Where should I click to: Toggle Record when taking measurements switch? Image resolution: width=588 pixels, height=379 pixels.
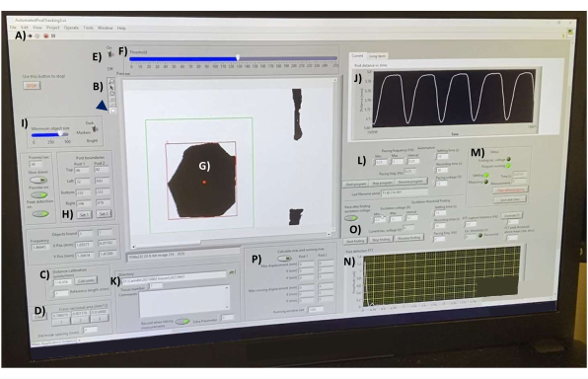(x=183, y=321)
